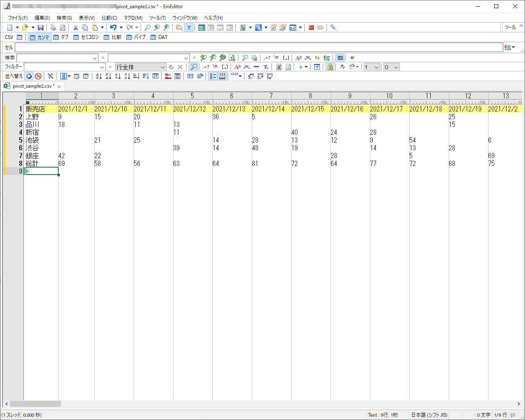Click the パイプ button on CSV toolbar
The width and height of the screenshot is (525, 420).
click(136, 37)
